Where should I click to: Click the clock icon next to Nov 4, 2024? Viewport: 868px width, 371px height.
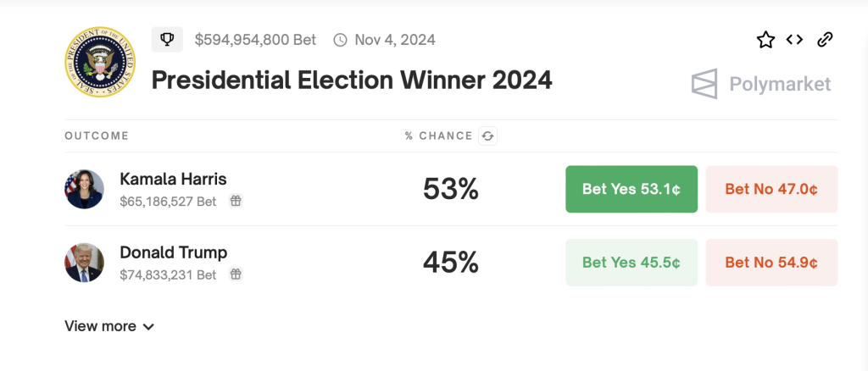click(340, 40)
